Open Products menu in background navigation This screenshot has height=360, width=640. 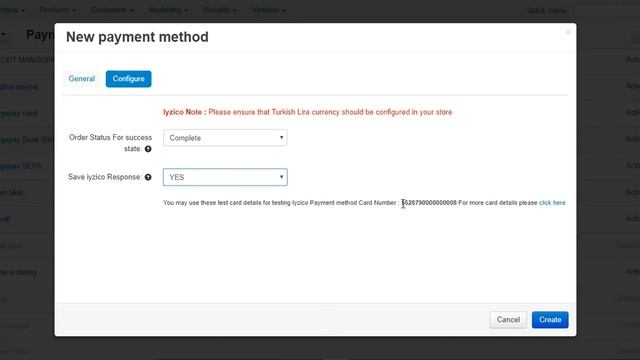(58, 10)
